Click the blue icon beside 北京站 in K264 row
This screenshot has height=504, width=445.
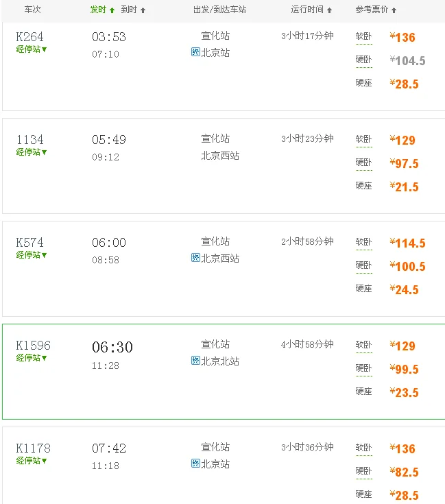point(195,53)
